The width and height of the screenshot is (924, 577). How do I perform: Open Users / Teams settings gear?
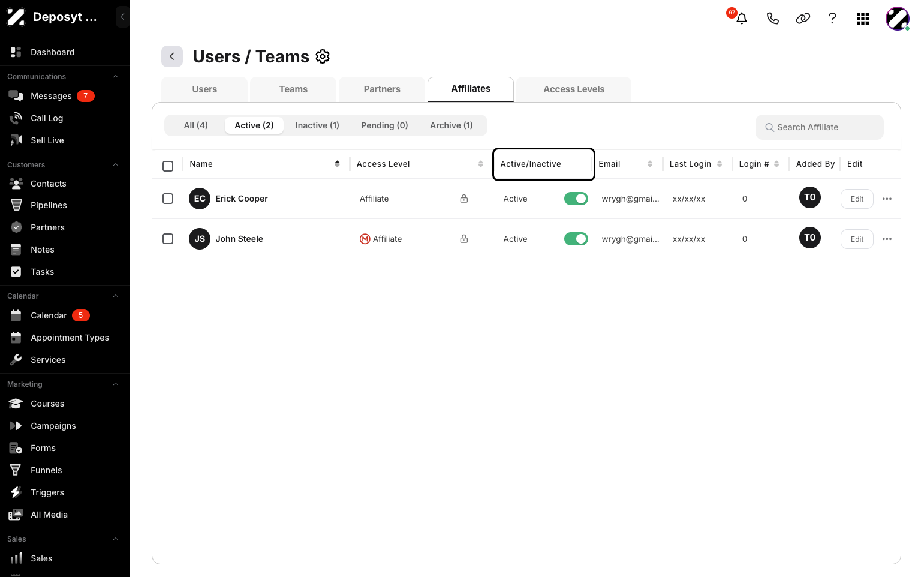tap(323, 56)
